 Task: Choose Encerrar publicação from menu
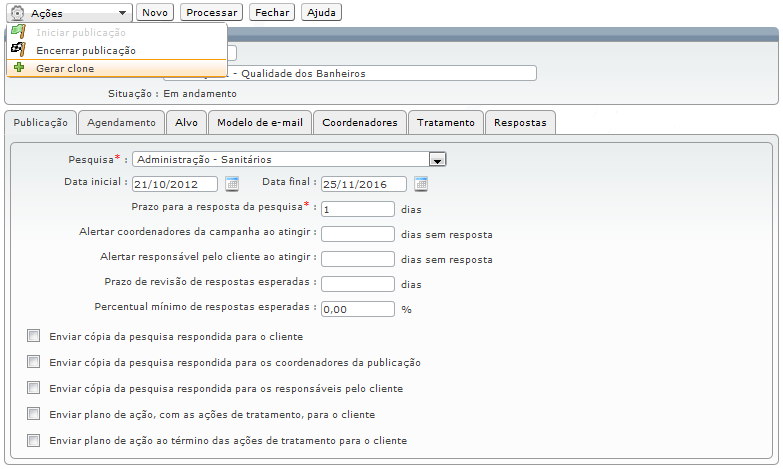85,50
